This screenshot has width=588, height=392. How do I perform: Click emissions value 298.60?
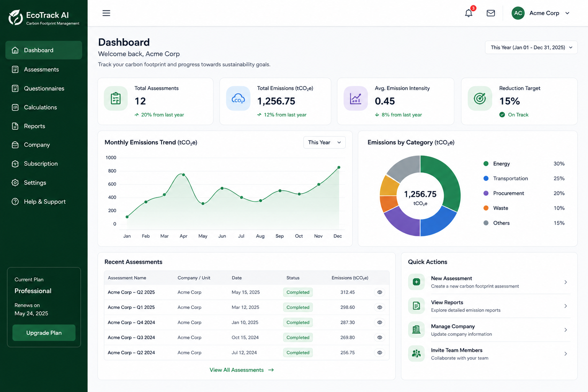tap(348, 307)
